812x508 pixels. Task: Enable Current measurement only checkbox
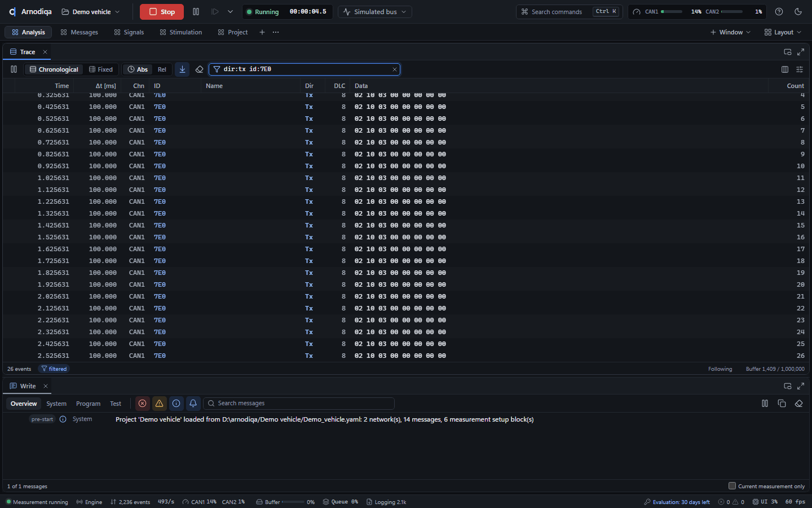tap(732, 486)
